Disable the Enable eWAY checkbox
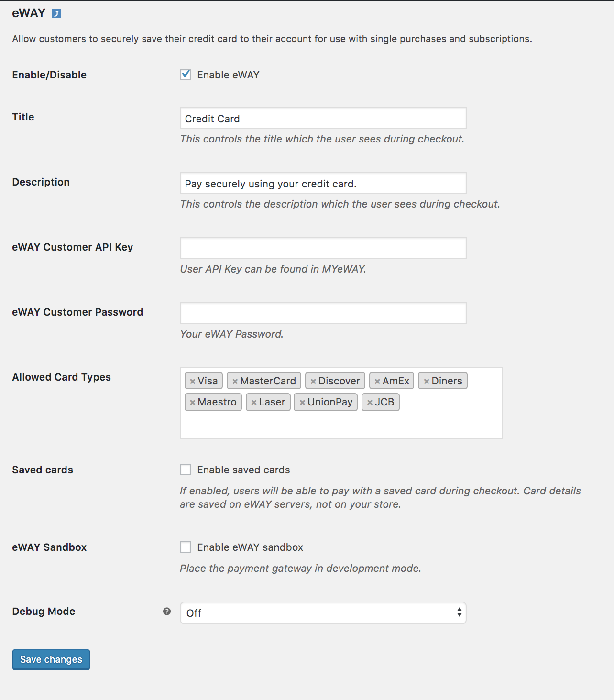 pos(186,75)
